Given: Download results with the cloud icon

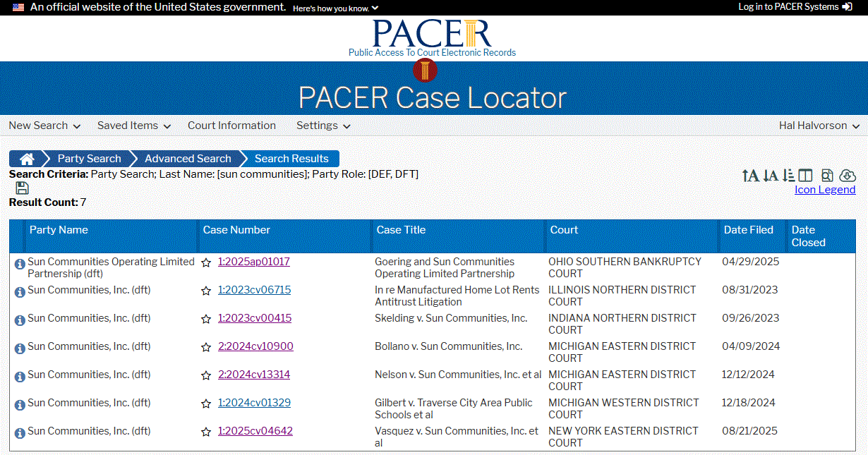Looking at the screenshot, I should pyautogui.click(x=848, y=176).
